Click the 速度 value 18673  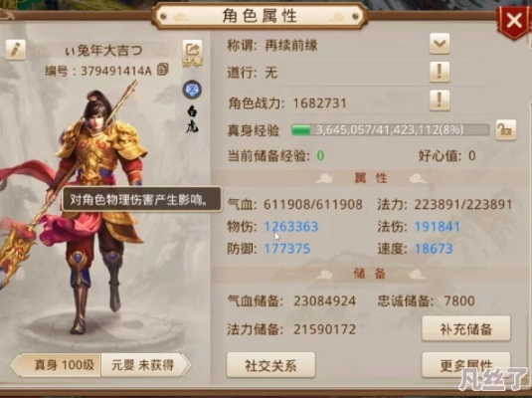[434, 249]
